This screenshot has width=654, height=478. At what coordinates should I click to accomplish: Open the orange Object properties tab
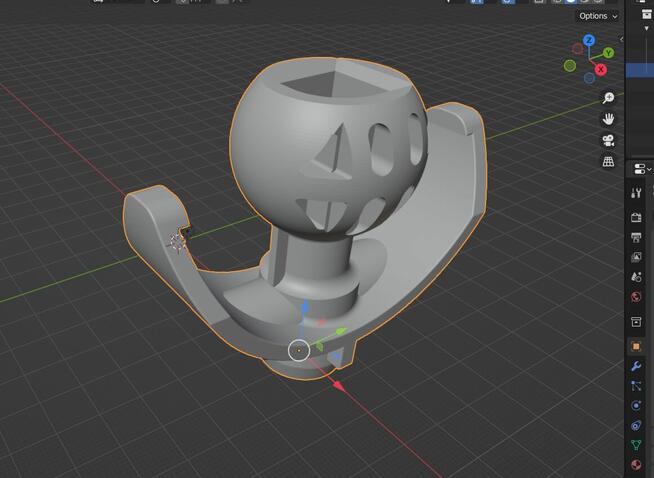[x=636, y=346]
